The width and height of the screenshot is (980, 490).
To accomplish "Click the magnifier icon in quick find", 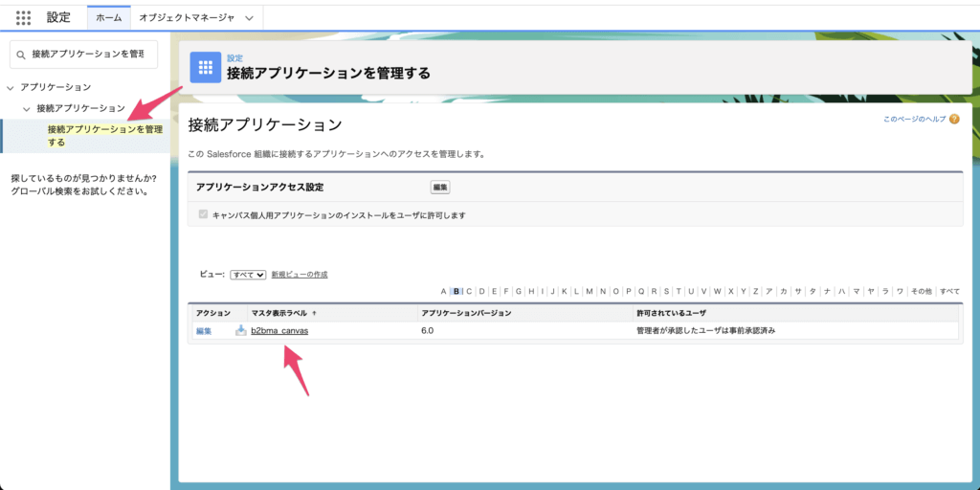I will 22,55.
